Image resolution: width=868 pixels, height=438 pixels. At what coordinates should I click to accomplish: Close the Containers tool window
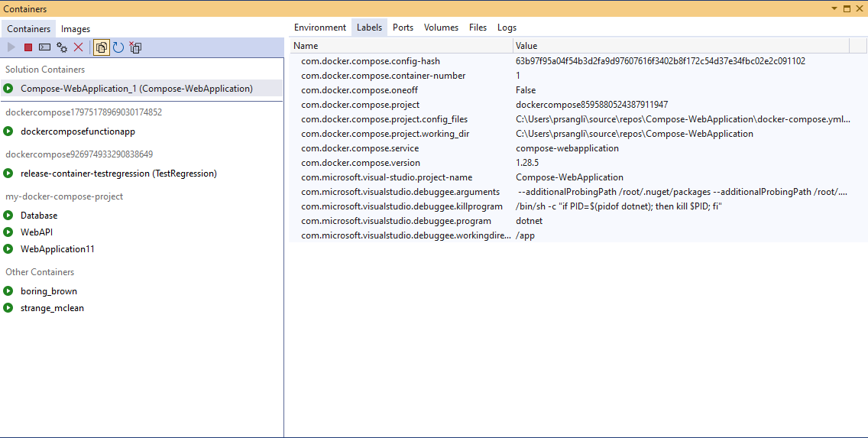tap(860, 9)
